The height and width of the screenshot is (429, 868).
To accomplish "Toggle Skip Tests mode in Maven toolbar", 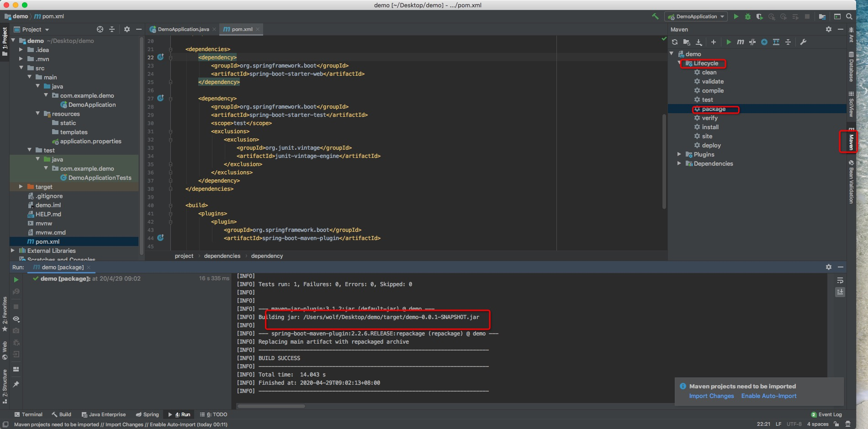I will click(764, 42).
